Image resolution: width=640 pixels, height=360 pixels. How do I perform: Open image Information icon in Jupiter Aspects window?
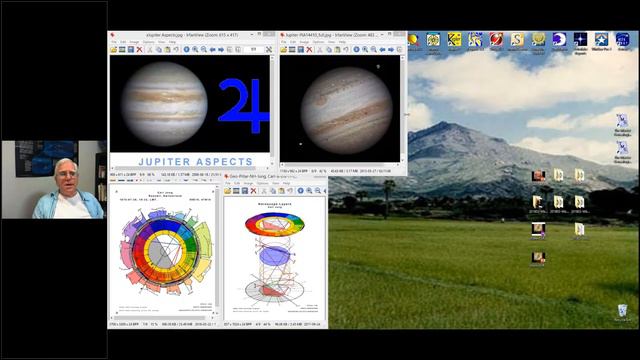pos(187,49)
